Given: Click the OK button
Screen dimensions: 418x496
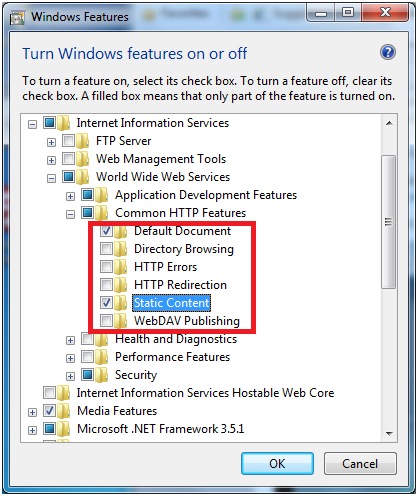Looking at the screenshot, I should coord(277,463).
